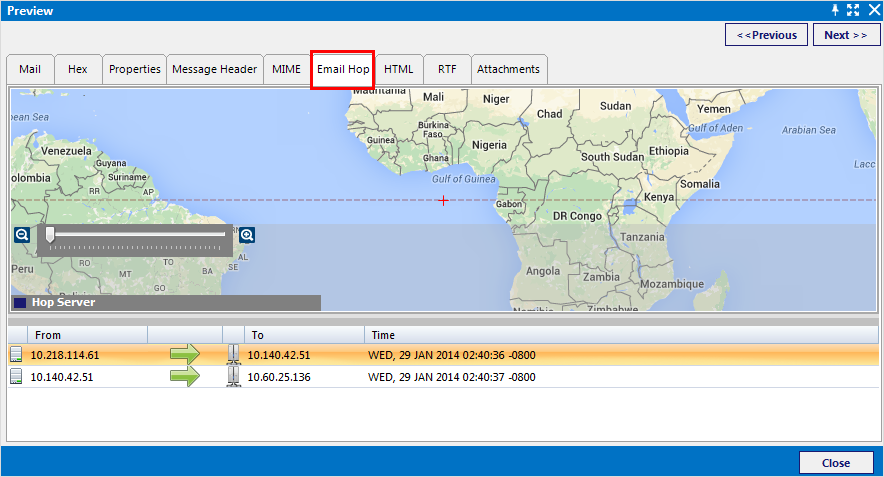This screenshot has width=884, height=477.
Task: Pin the Preview window
Action: pos(835,10)
